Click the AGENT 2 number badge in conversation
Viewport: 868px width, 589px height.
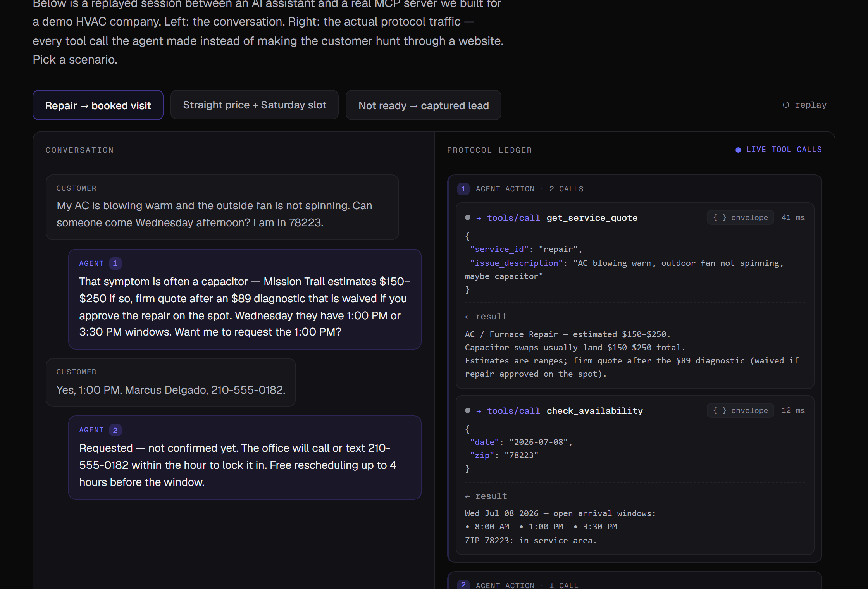click(115, 430)
